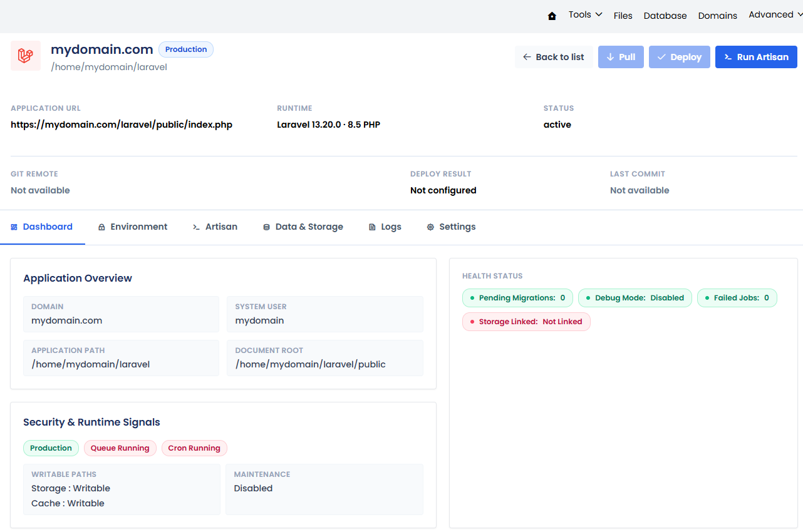The width and height of the screenshot is (803, 532).
Task: Click the mydomain.com page heading
Action: click(x=102, y=49)
